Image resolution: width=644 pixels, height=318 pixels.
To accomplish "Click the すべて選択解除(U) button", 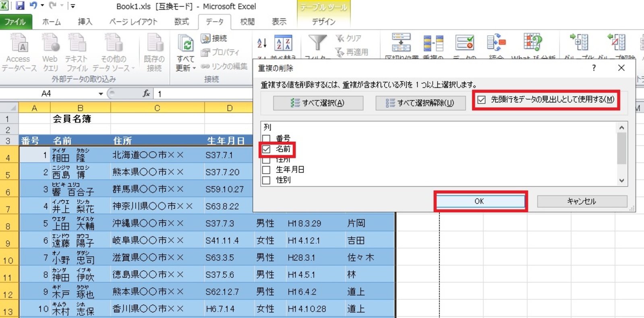I will [420, 103].
